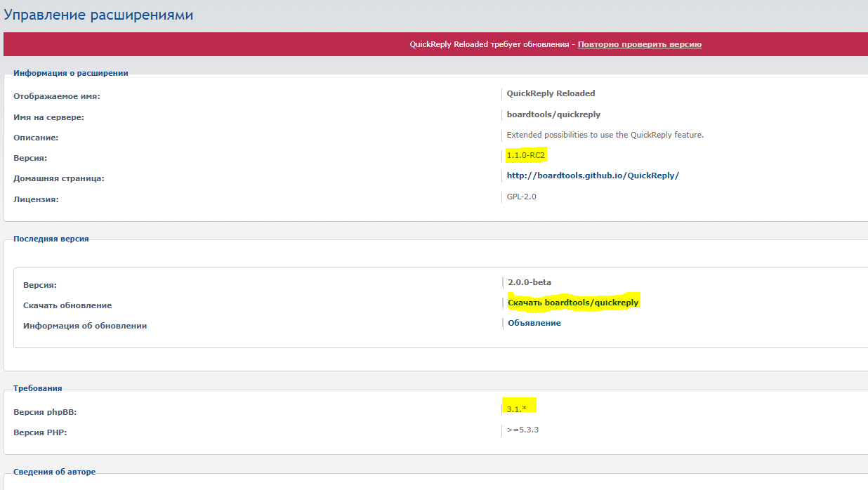Click 'QuickReply Reloaded требует обновления' banner text
868x490 pixels.
point(489,44)
